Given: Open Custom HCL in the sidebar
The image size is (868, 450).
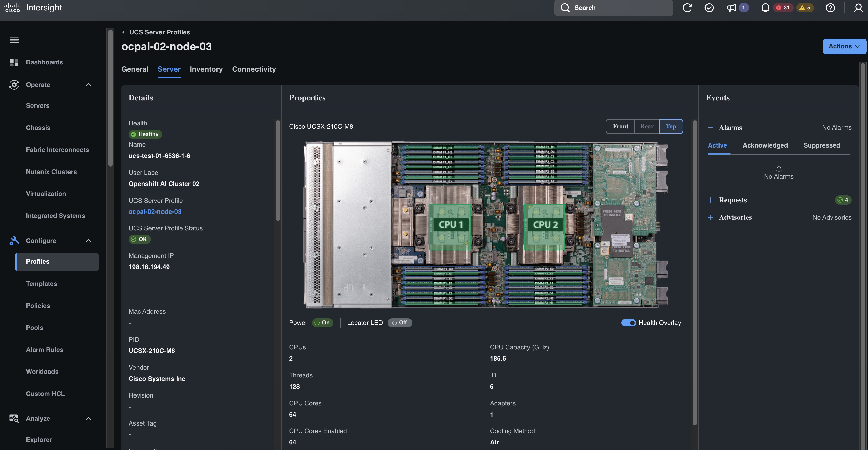Looking at the screenshot, I should click(x=45, y=394).
